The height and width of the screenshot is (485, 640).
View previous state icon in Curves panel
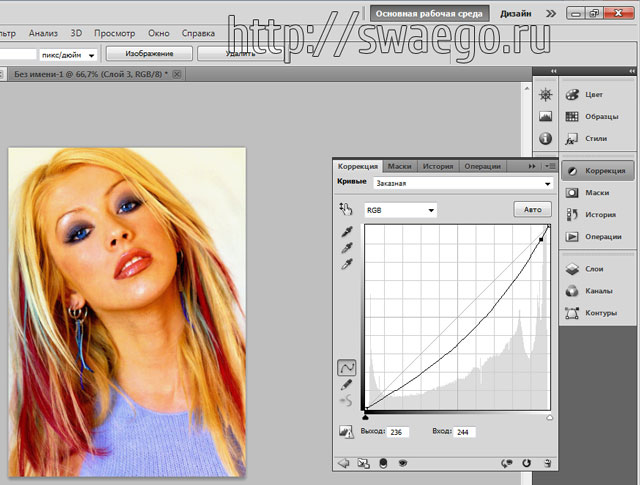click(x=507, y=463)
